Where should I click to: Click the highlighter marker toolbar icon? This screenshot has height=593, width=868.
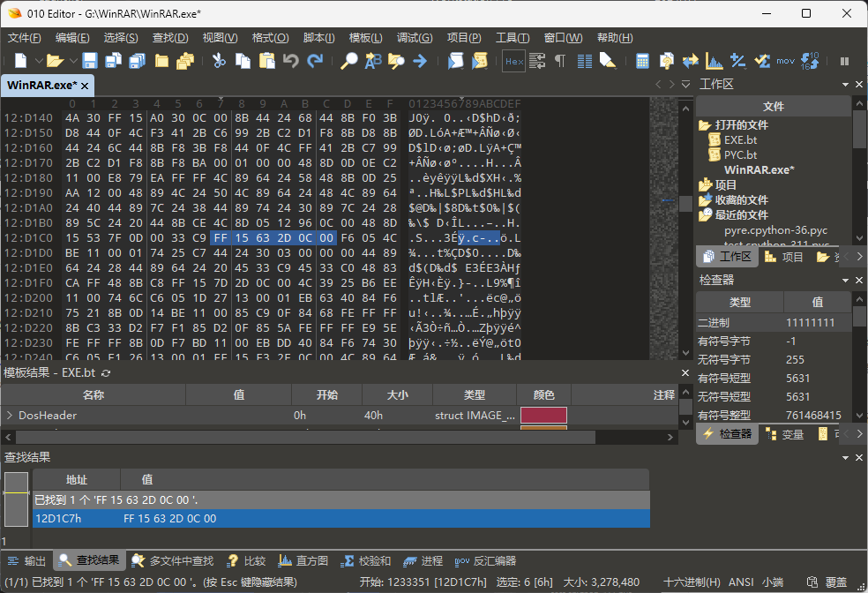[608, 60]
